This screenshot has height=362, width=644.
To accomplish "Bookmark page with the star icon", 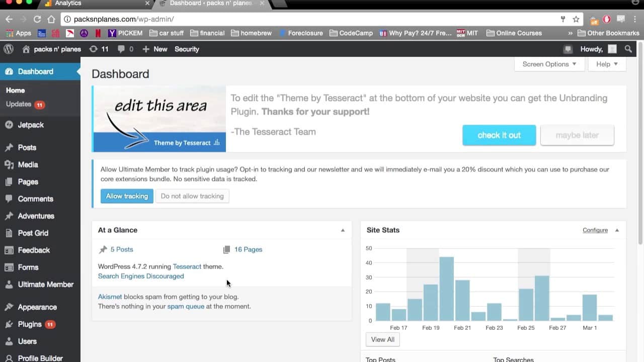I will point(576,19).
